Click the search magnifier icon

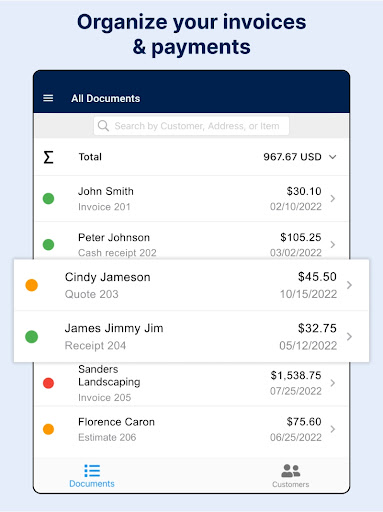click(x=103, y=126)
